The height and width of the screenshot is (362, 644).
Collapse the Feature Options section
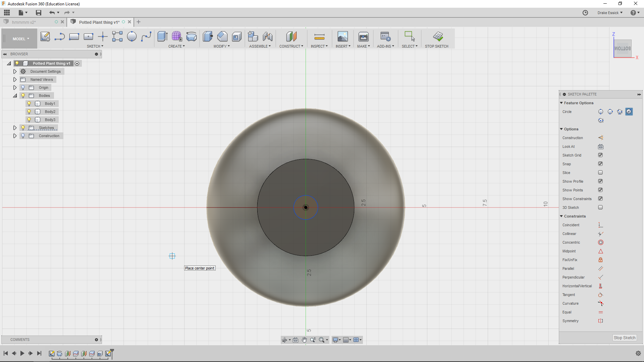[561, 103]
